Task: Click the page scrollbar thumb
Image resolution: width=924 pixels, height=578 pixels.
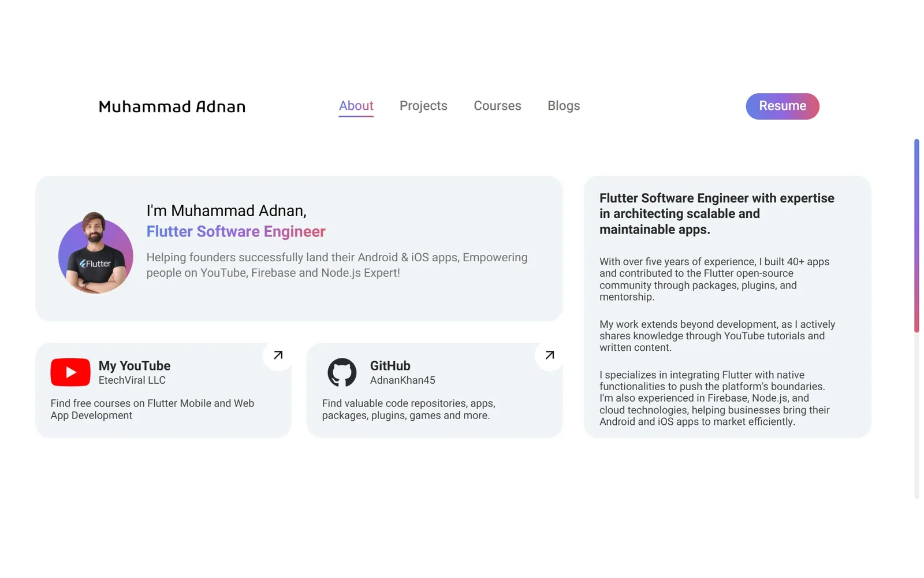Action: click(916, 236)
